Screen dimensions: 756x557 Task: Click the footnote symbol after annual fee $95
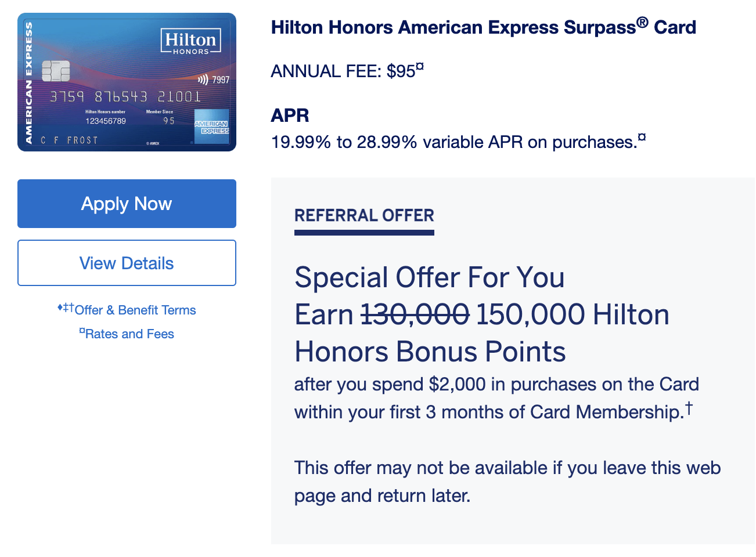pyautogui.click(x=420, y=67)
